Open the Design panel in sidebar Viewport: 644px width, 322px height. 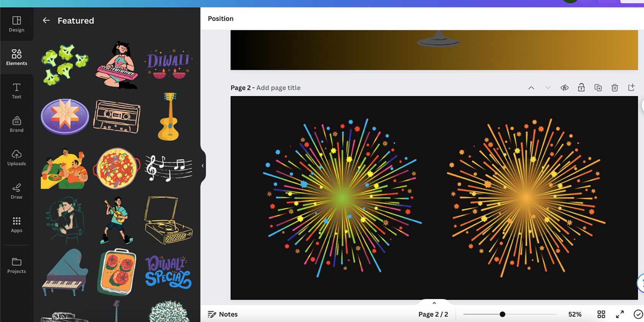point(16,24)
